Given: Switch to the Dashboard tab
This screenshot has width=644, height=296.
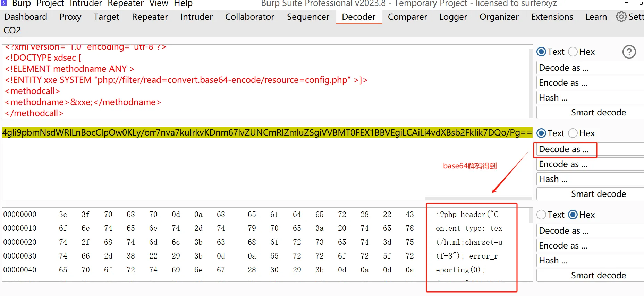Looking at the screenshot, I should click(26, 17).
